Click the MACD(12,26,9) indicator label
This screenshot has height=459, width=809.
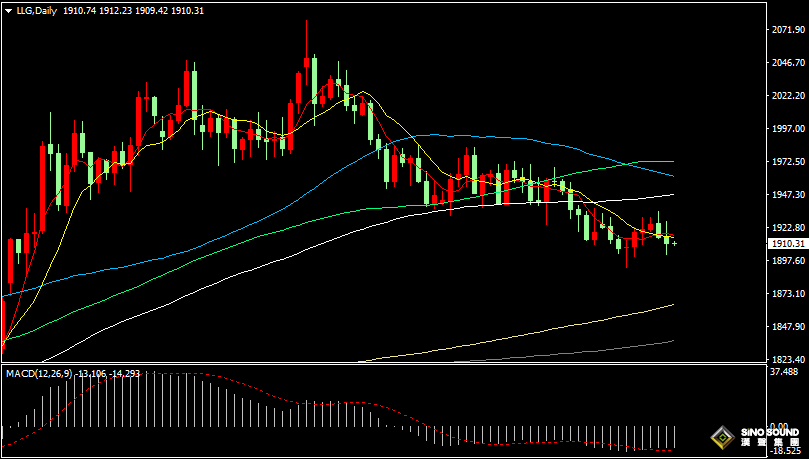click(37, 373)
